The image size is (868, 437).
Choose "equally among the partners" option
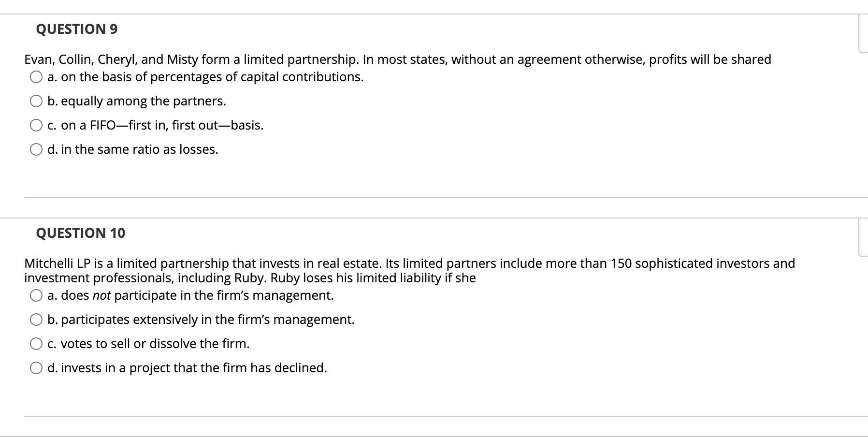click(36, 101)
